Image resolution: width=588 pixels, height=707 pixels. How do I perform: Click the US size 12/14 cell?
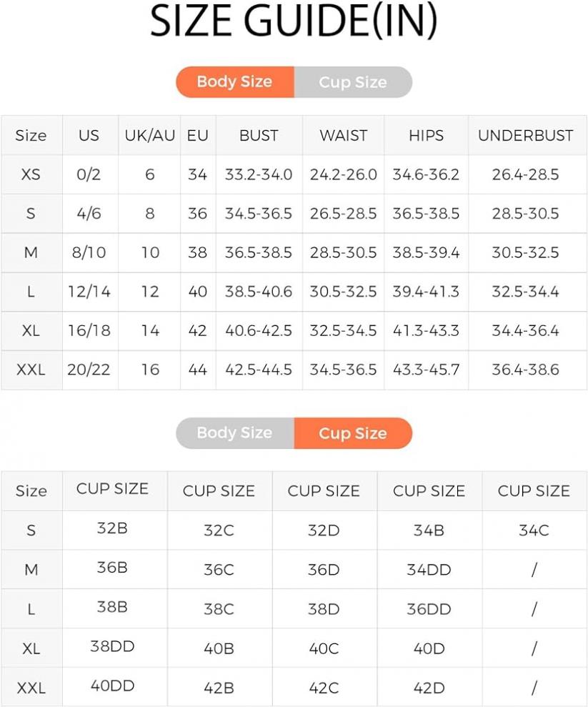coord(89,292)
